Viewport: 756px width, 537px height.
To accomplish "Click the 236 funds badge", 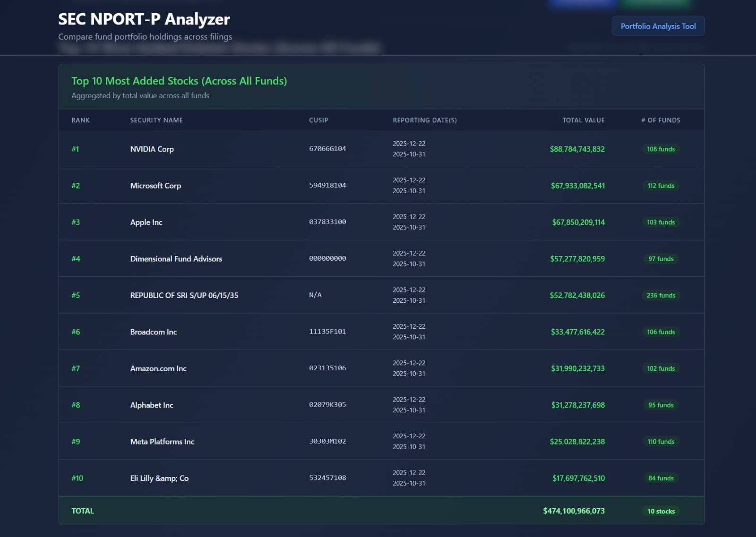I will (661, 295).
